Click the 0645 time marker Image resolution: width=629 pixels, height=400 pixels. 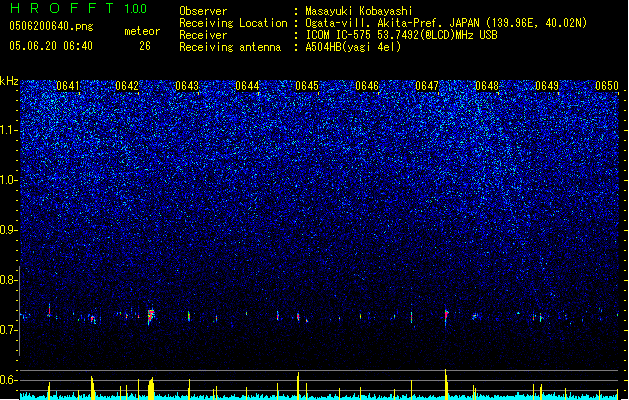click(x=307, y=86)
